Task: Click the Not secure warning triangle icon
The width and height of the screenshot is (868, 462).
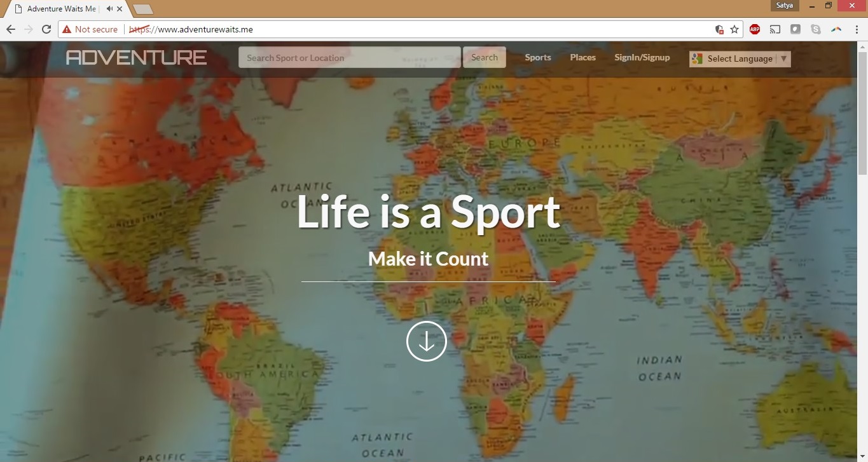Action: (67, 29)
